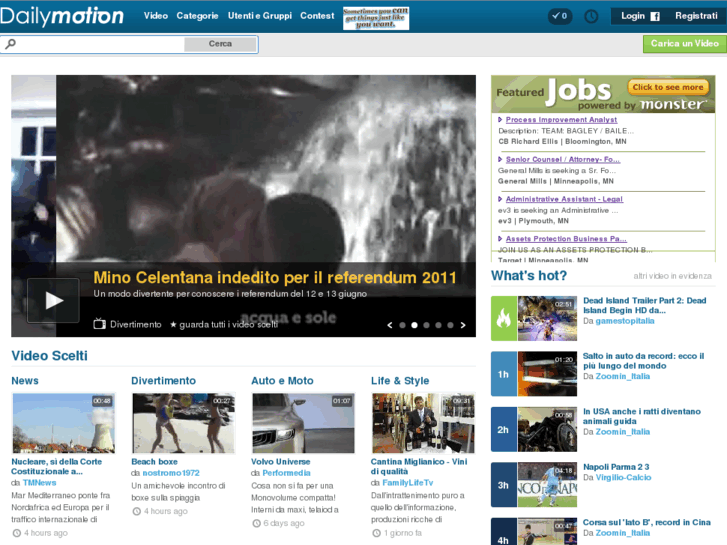
Task: Click the Carica un Video button
Action: click(684, 44)
